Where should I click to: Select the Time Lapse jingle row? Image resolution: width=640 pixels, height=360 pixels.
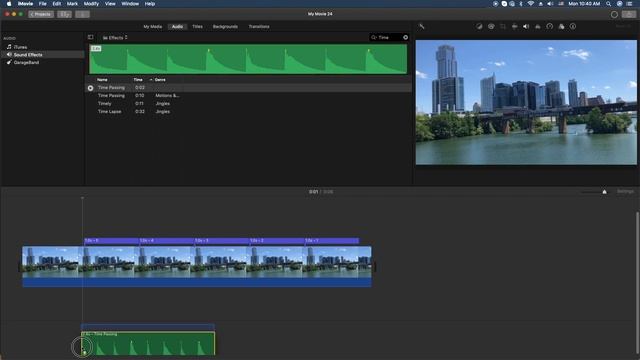click(x=248, y=111)
